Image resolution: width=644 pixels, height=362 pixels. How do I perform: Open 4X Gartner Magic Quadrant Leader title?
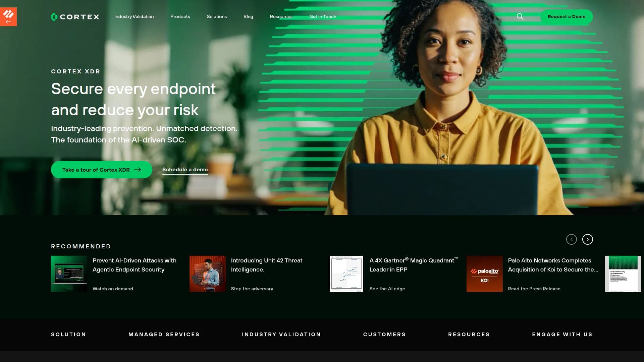pos(414,265)
